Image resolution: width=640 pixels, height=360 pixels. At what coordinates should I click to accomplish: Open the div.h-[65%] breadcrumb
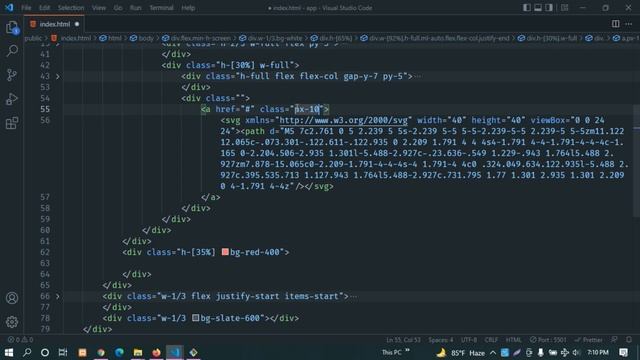331,38
